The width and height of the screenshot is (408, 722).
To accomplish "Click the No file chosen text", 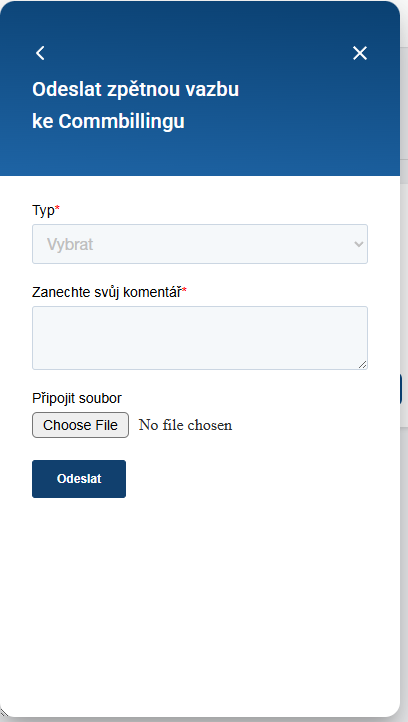I will point(186,425).
